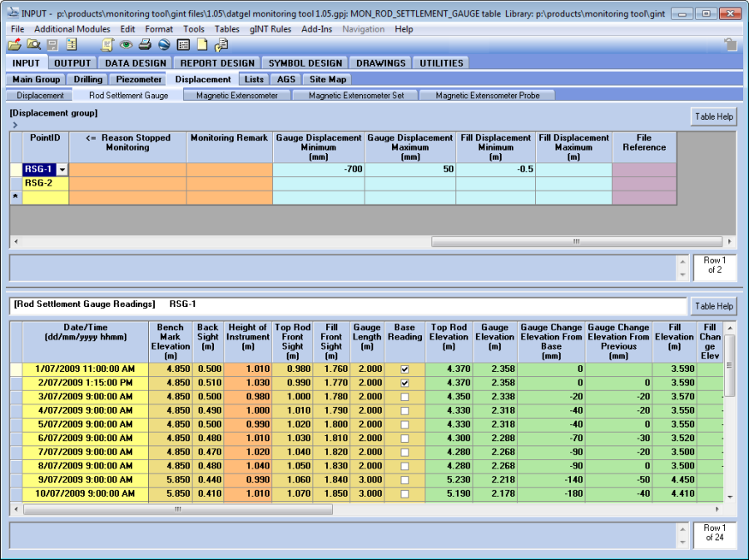Image resolution: width=749 pixels, height=560 pixels.
Task: Click the blank new page icon
Action: 202,45
